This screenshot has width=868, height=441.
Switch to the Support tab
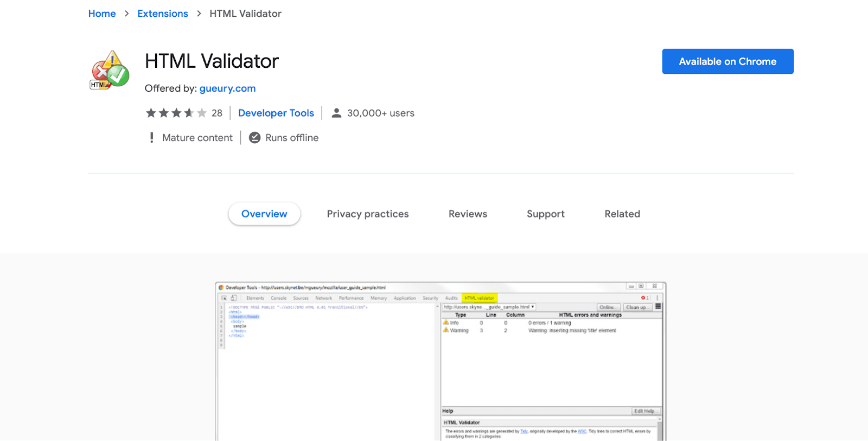pyautogui.click(x=546, y=214)
